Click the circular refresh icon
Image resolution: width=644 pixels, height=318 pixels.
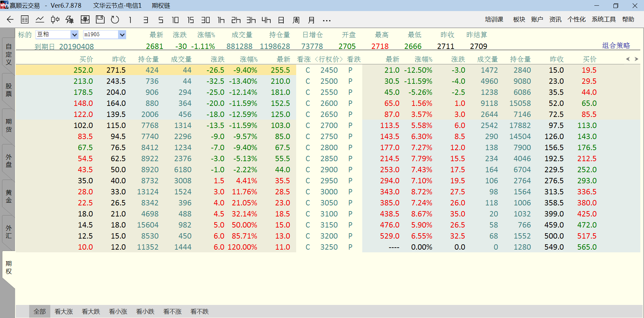pos(115,20)
